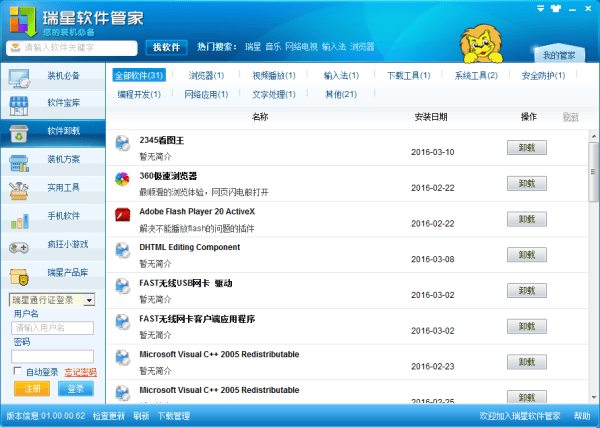Click the 刷新 link beside 操作 header
This screenshot has height=428, width=600.
(571, 117)
